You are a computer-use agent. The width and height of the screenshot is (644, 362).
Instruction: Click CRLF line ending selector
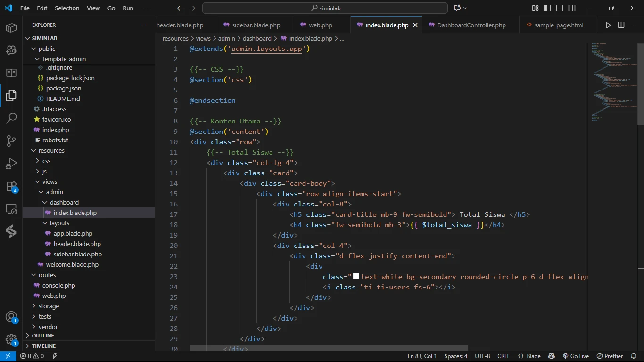pyautogui.click(x=504, y=356)
